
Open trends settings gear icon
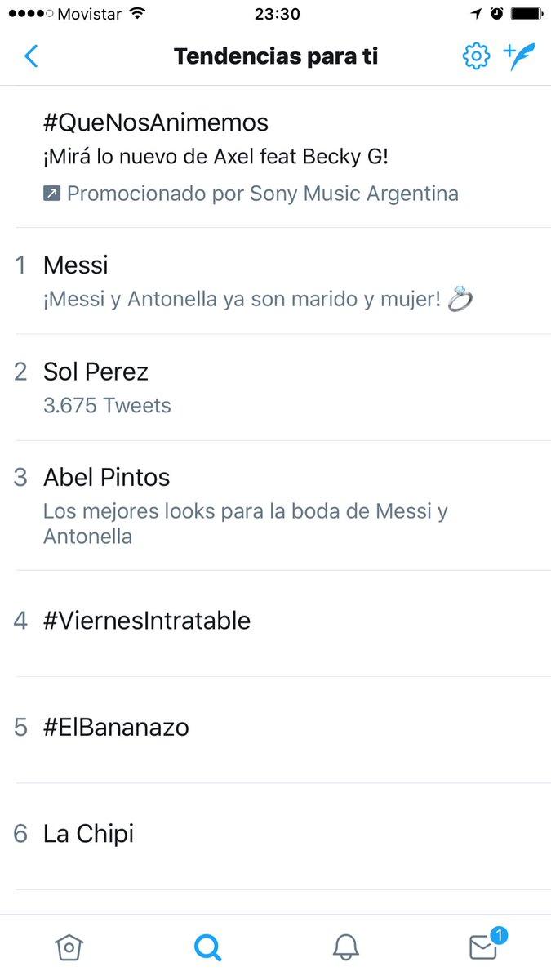[476, 56]
